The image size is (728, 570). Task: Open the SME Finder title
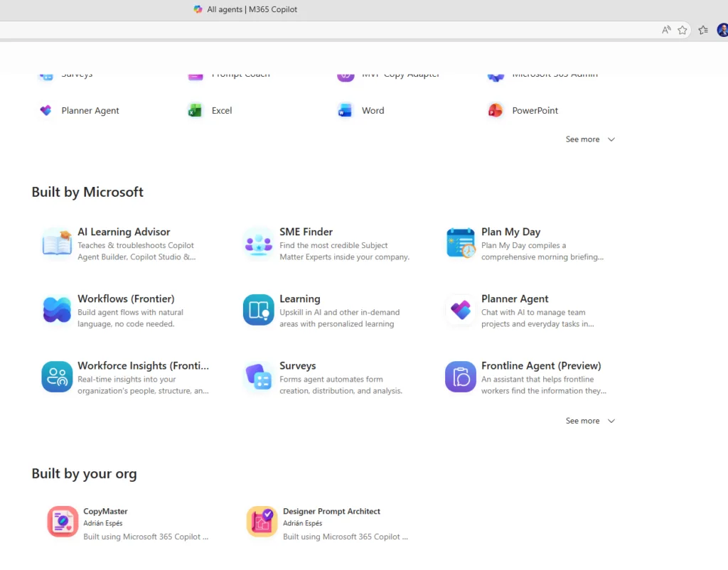pyautogui.click(x=306, y=232)
